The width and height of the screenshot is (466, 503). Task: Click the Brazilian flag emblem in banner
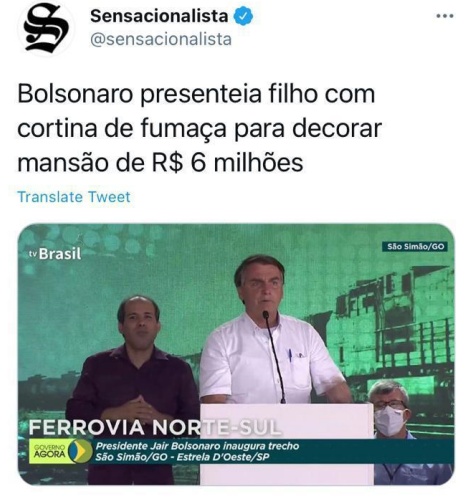80,451
